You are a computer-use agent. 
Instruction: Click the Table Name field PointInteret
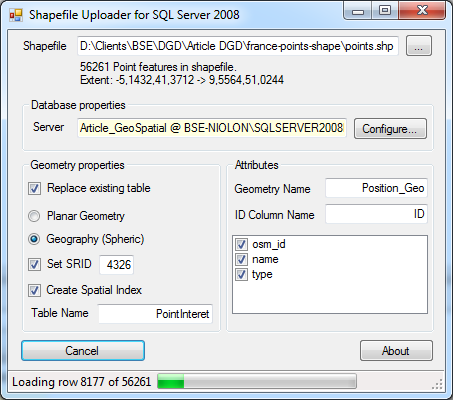[155, 313]
